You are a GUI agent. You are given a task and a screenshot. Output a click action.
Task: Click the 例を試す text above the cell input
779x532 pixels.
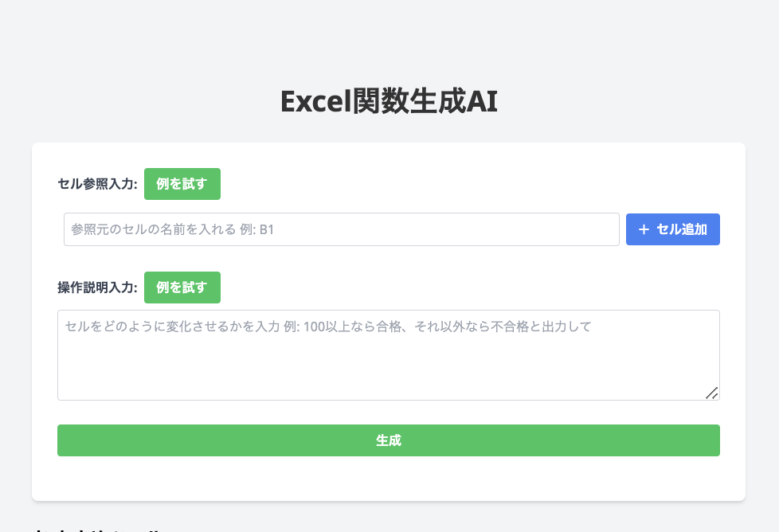[x=182, y=184]
